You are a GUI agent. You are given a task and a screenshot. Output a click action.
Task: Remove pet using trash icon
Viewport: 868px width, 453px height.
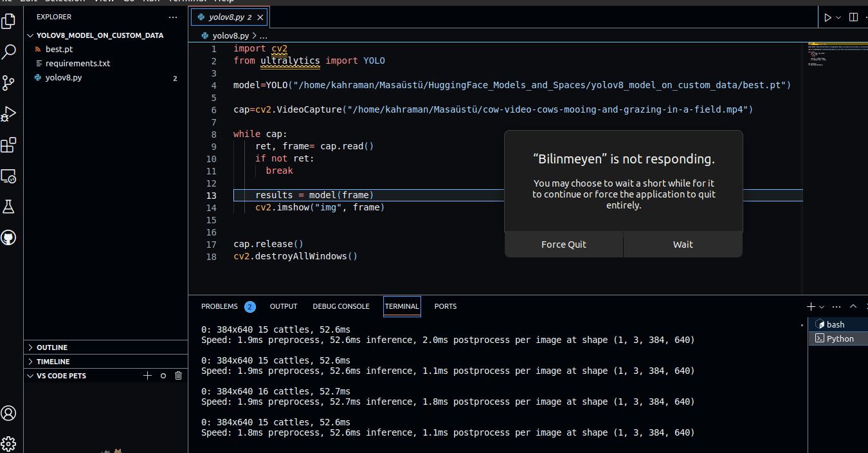coord(179,376)
